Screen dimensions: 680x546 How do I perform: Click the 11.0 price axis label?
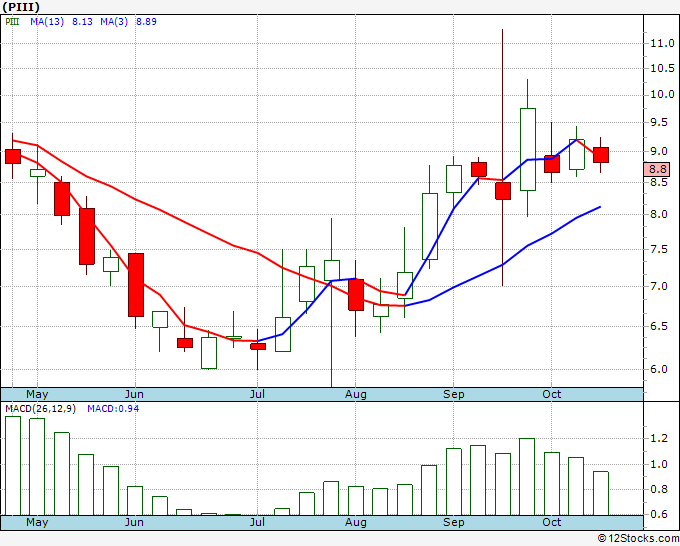pyautogui.click(x=659, y=44)
